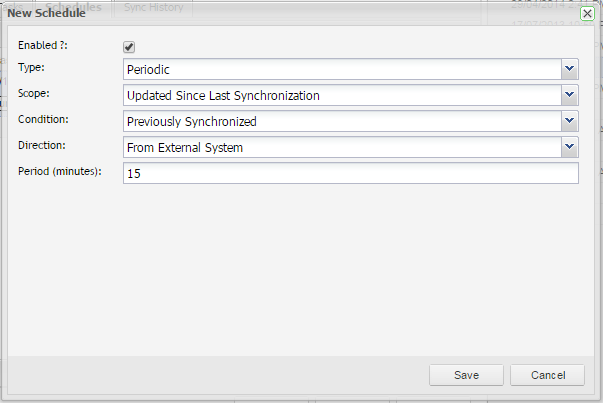603x403 pixels.
Task: Click the From External System field
Action: [x=341, y=147]
